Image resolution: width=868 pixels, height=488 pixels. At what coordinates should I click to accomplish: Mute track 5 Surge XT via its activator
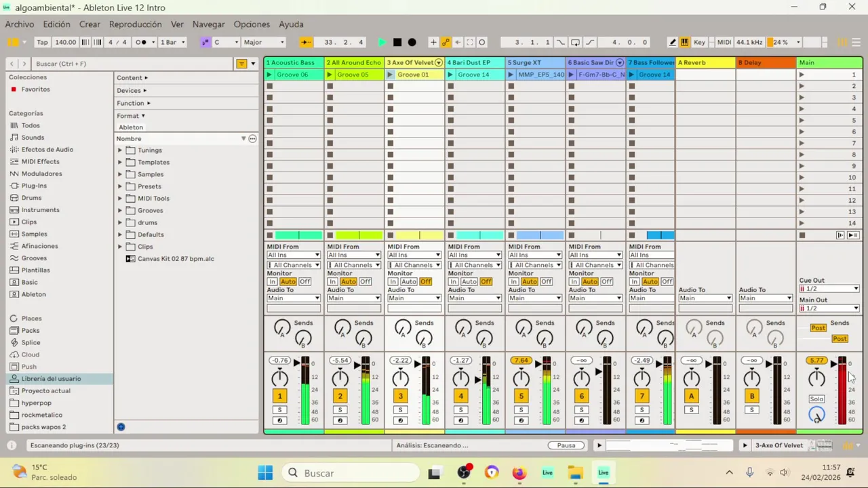(521, 396)
